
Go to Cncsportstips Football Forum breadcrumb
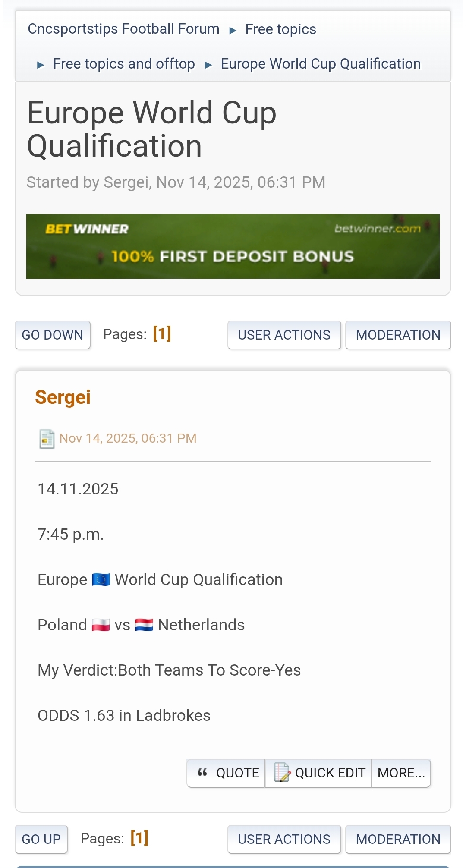123,29
